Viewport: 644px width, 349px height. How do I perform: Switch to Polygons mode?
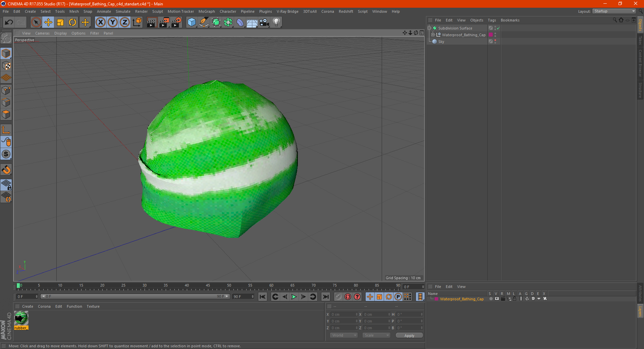tap(6, 114)
